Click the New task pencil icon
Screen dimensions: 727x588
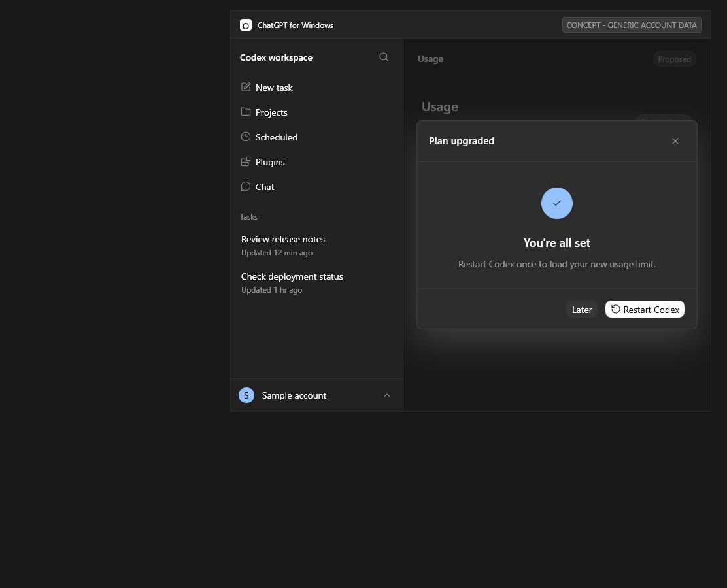click(x=246, y=87)
